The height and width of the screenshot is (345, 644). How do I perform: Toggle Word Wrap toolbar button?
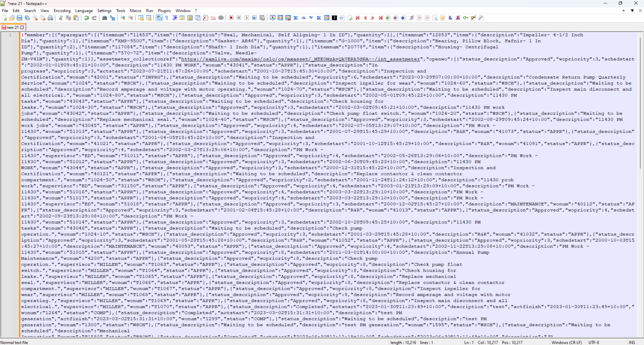pyautogui.click(x=159, y=18)
